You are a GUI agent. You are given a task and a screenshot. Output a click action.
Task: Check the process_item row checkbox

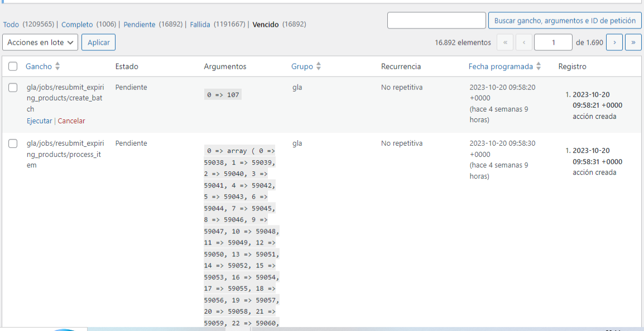[x=13, y=143]
